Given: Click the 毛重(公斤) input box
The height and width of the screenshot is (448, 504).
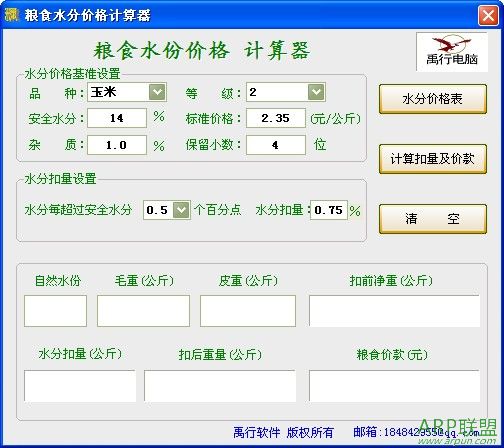Looking at the screenshot, I should (x=143, y=311).
